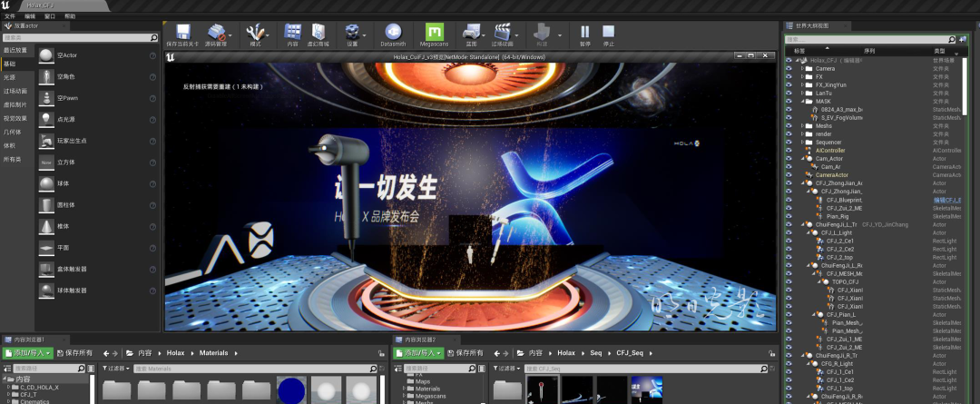Expand the Camera folder in the outliner

coord(803,69)
